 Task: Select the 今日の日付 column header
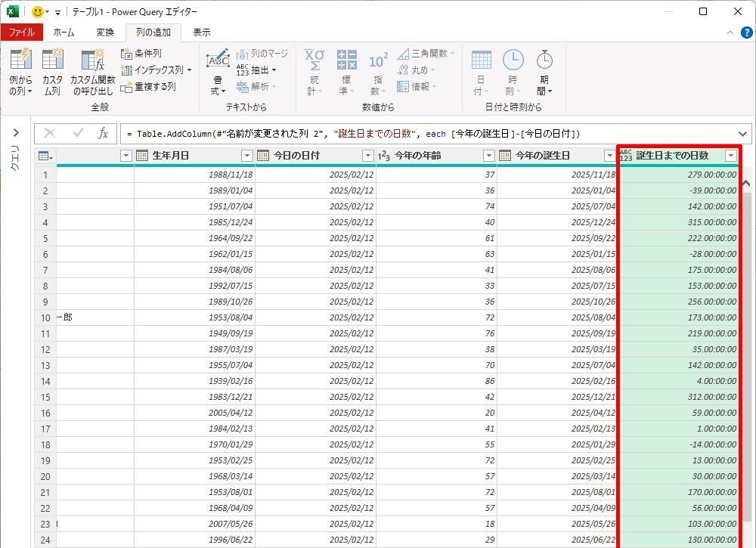[x=296, y=156]
